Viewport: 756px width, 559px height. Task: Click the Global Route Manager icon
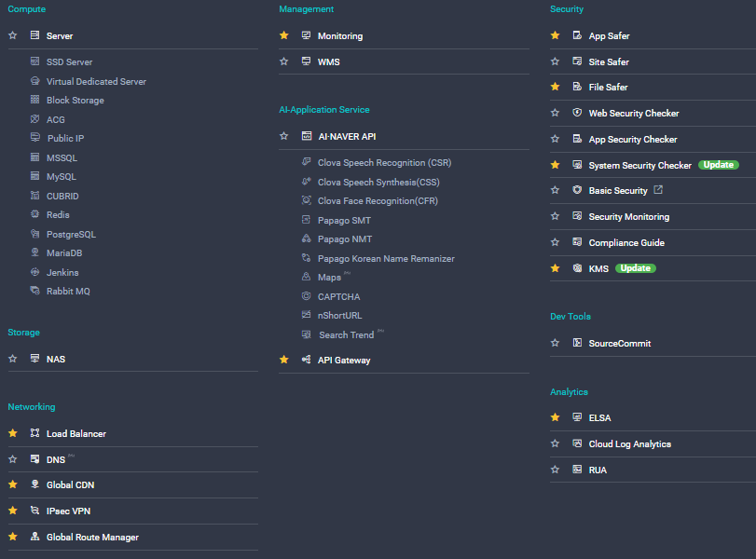34,537
